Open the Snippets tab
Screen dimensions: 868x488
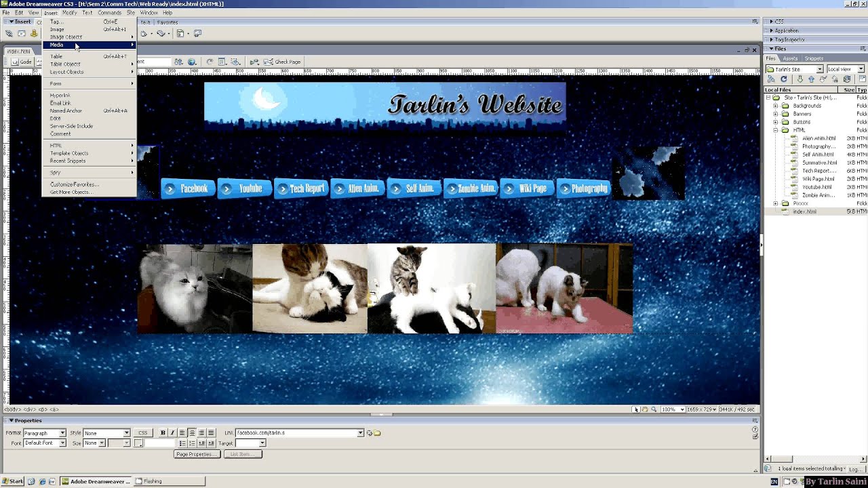pos(814,58)
